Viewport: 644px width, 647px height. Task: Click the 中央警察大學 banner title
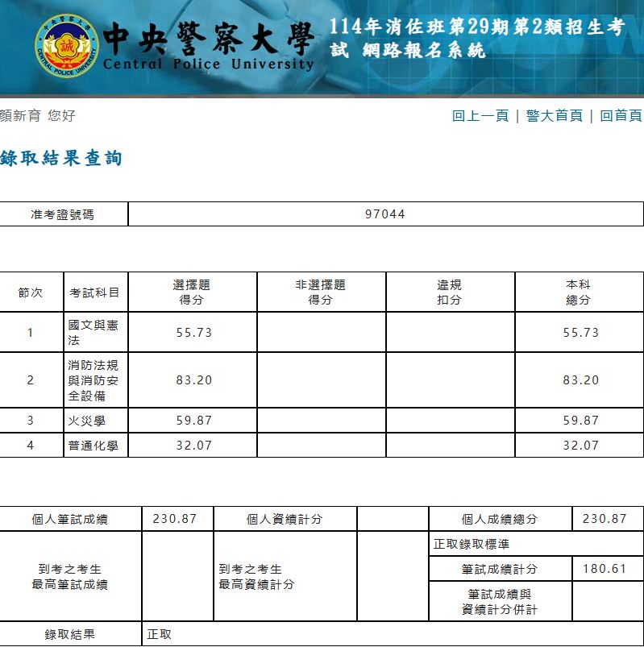pos(209,39)
